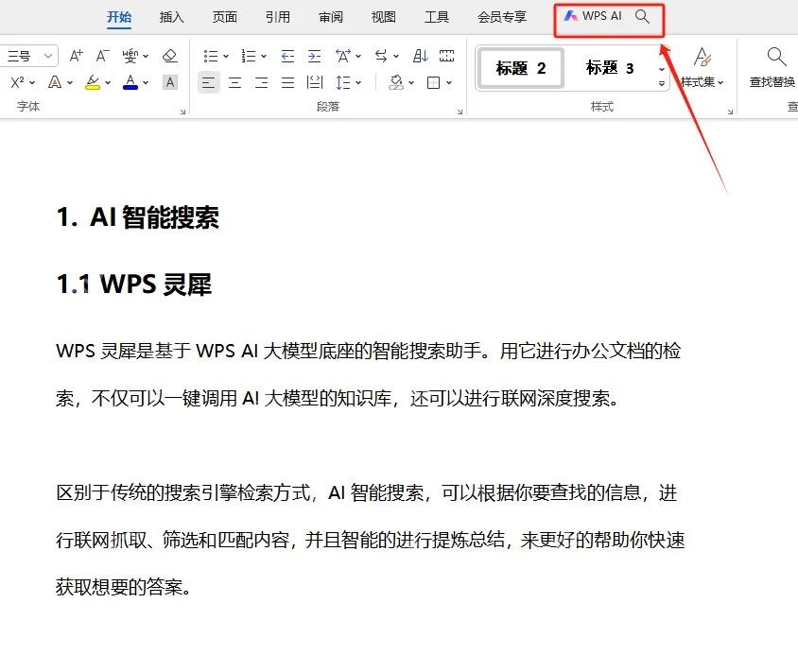The height and width of the screenshot is (672, 798).
Task: Apply the 标题 2 style
Action: click(521, 68)
